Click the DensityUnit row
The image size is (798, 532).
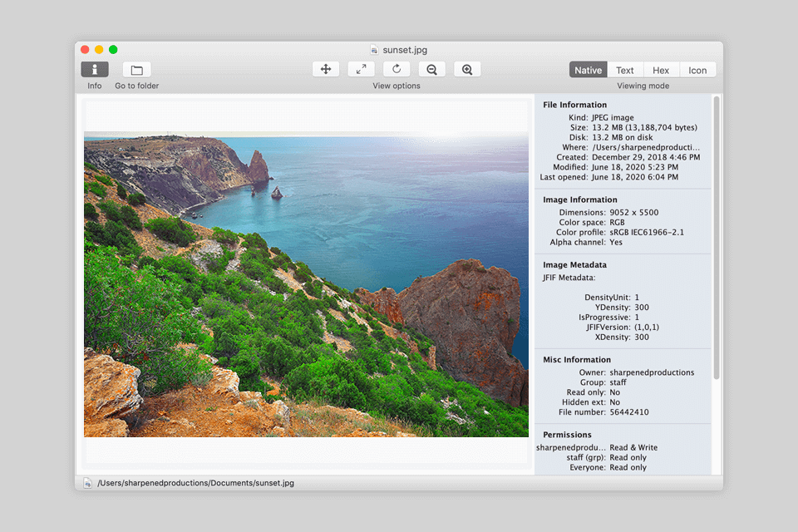click(611, 298)
